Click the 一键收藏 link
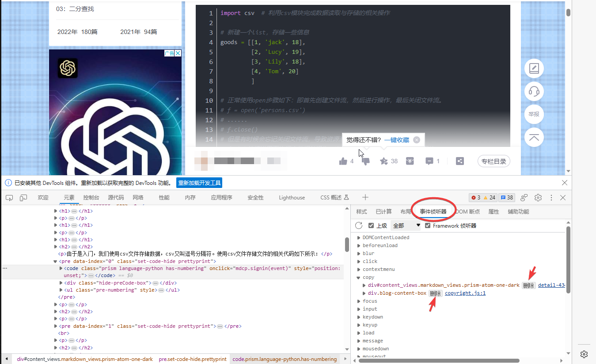Image resolution: width=596 pixels, height=364 pixels. point(396,140)
